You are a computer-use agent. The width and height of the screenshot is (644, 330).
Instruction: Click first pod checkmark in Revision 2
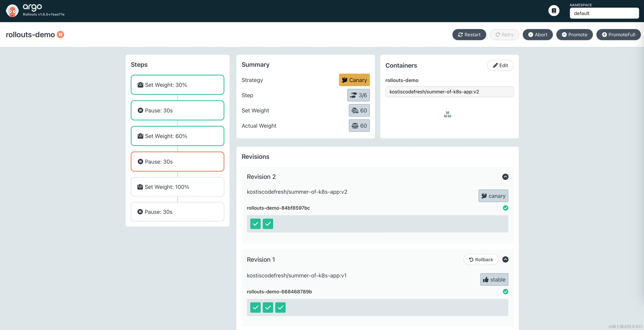(255, 224)
